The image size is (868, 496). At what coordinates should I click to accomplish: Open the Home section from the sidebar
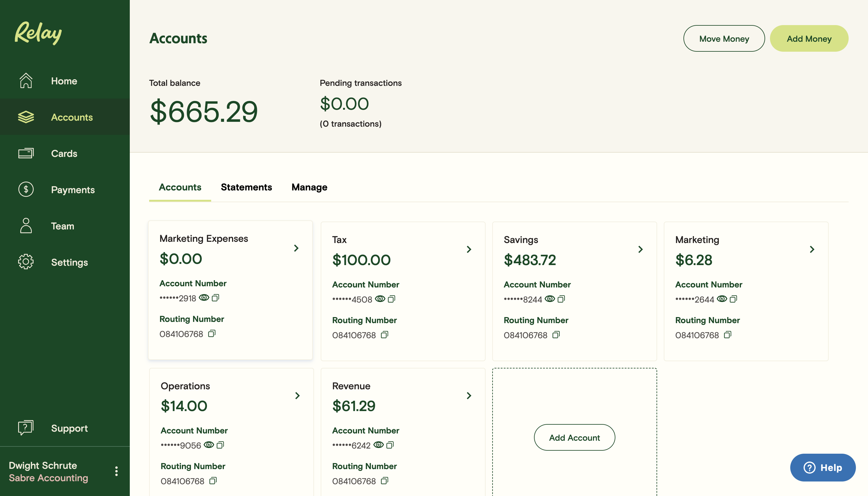64,81
